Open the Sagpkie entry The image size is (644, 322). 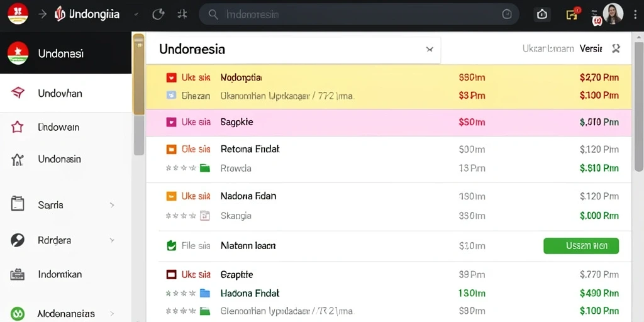(237, 122)
